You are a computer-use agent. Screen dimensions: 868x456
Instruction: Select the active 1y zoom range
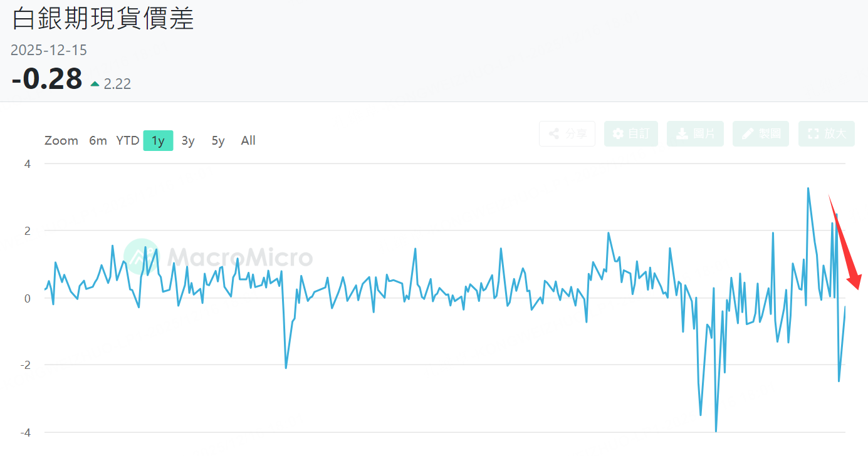[158, 141]
